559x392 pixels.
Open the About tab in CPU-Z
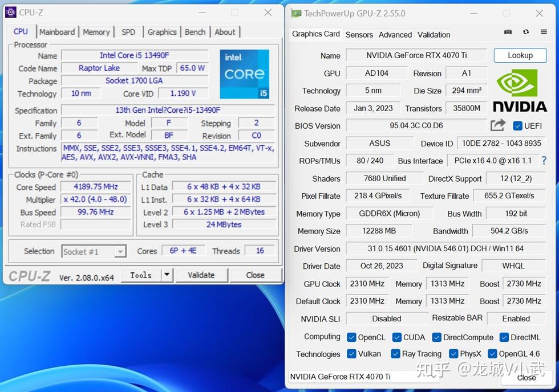coord(225,32)
